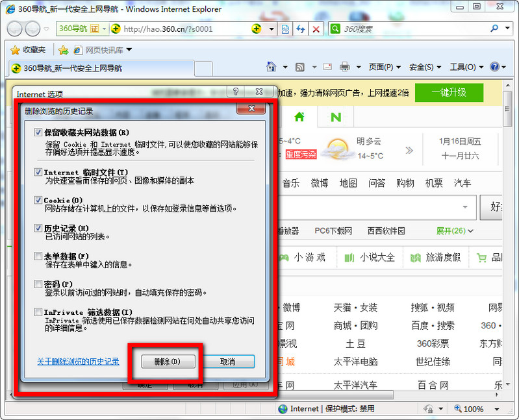
Task: Click the 购物 search category tab
Action: 405,183
